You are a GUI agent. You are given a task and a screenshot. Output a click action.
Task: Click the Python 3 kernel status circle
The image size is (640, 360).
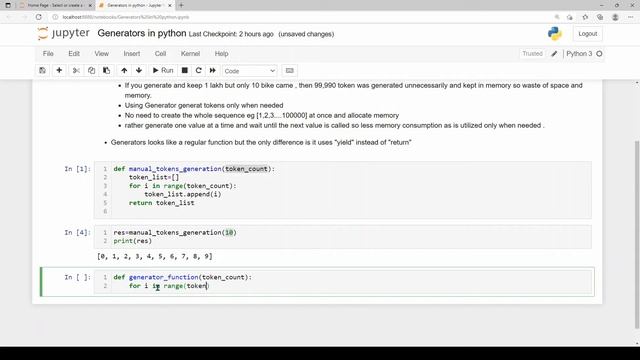coord(599,53)
